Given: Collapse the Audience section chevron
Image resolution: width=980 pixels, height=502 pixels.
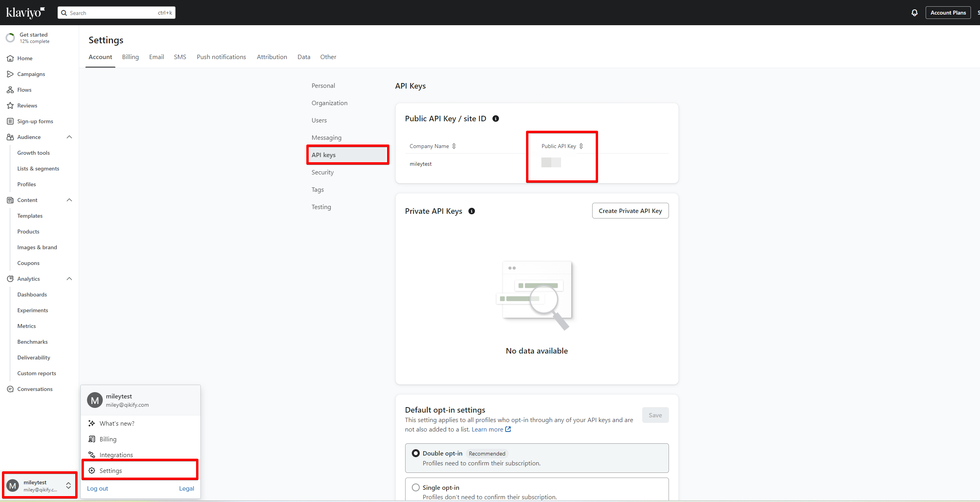Looking at the screenshot, I should [69, 137].
